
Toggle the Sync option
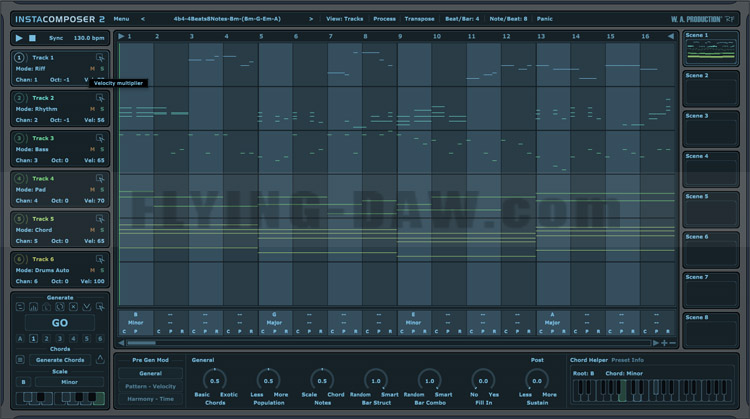(x=56, y=38)
